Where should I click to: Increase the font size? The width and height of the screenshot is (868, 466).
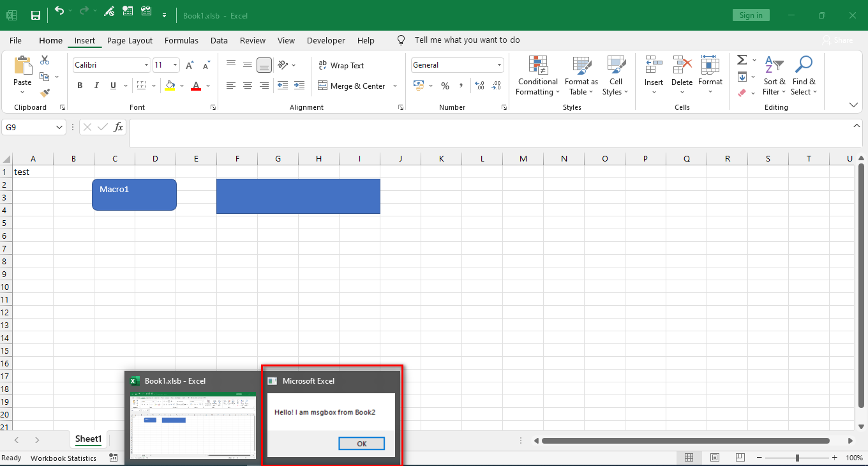click(190, 65)
